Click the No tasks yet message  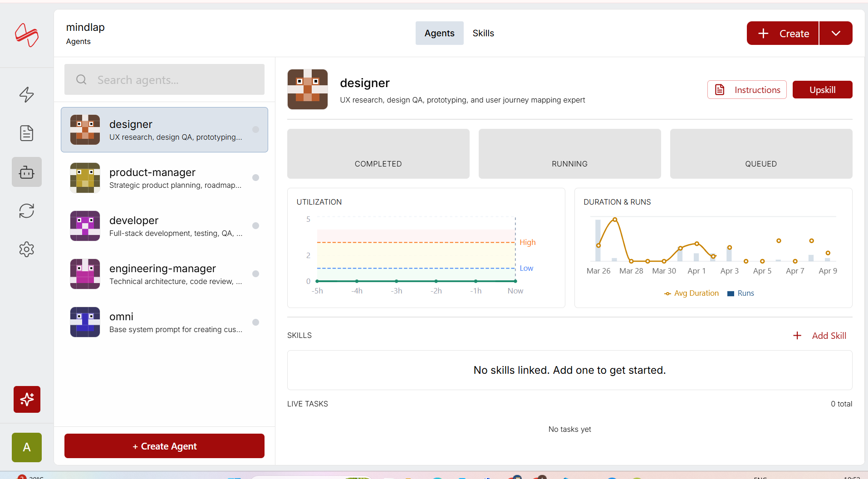point(570,429)
